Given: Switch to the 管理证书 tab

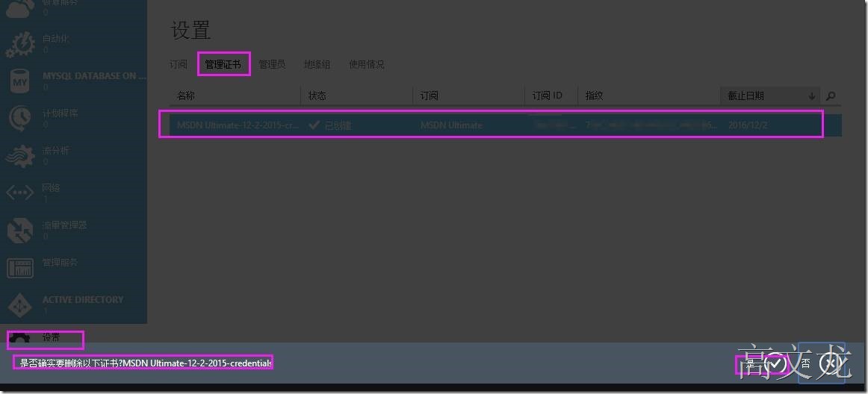Looking at the screenshot, I should (223, 64).
